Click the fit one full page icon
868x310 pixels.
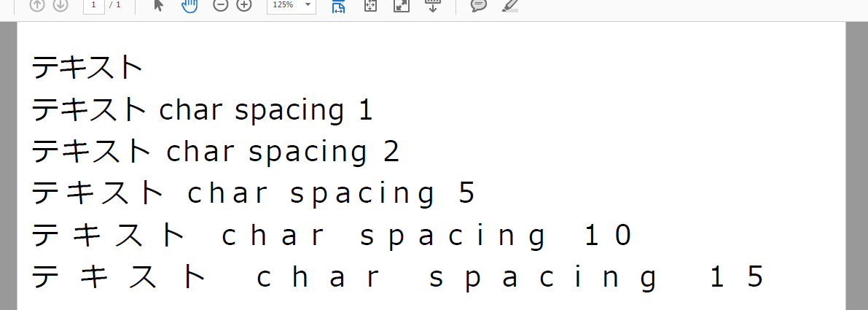click(370, 6)
